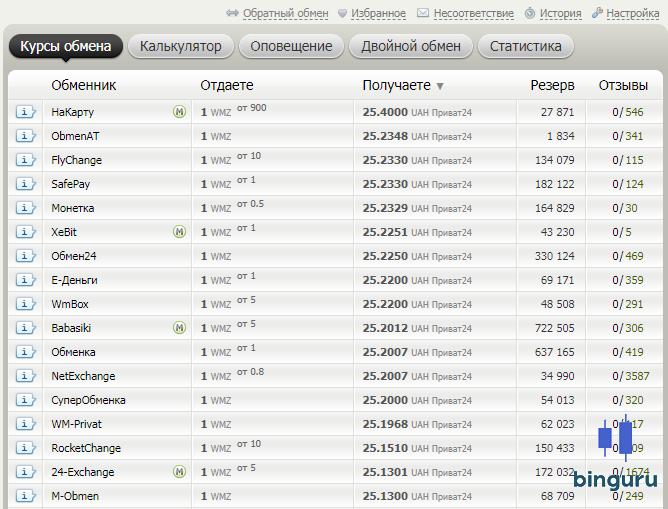Image resolution: width=668 pixels, height=509 pixels.
Task: Click WmBox exchanger name
Action: click(x=70, y=304)
